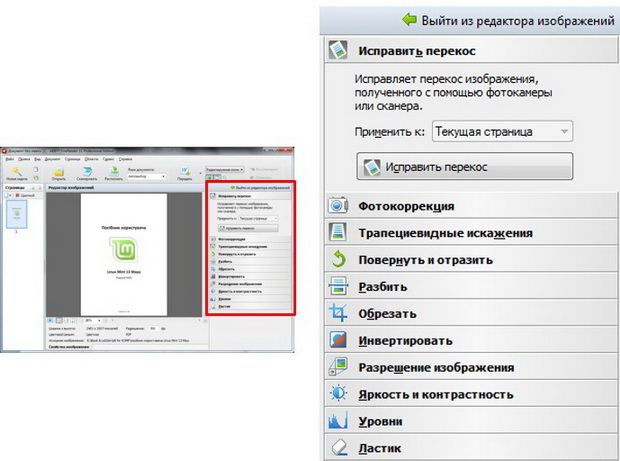Expand the Разрешение изображения section

[435, 368]
